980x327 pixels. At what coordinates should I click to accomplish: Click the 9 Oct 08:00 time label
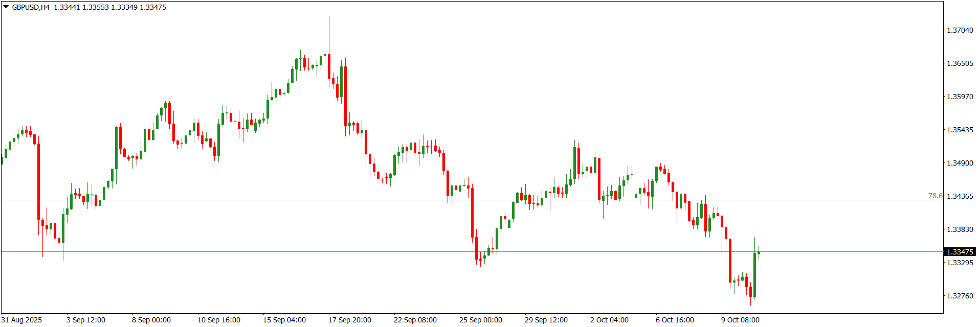pos(741,320)
